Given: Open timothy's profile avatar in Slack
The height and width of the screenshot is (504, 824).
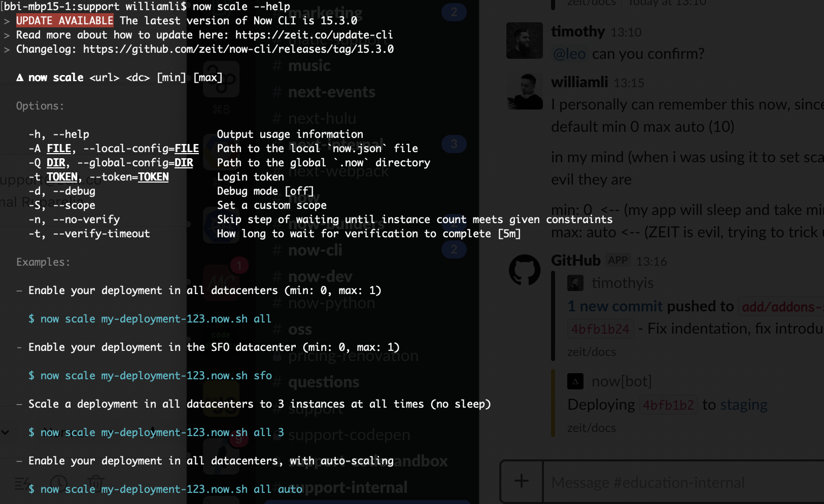Looking at the screenshot, I should [x=525, y=41].
